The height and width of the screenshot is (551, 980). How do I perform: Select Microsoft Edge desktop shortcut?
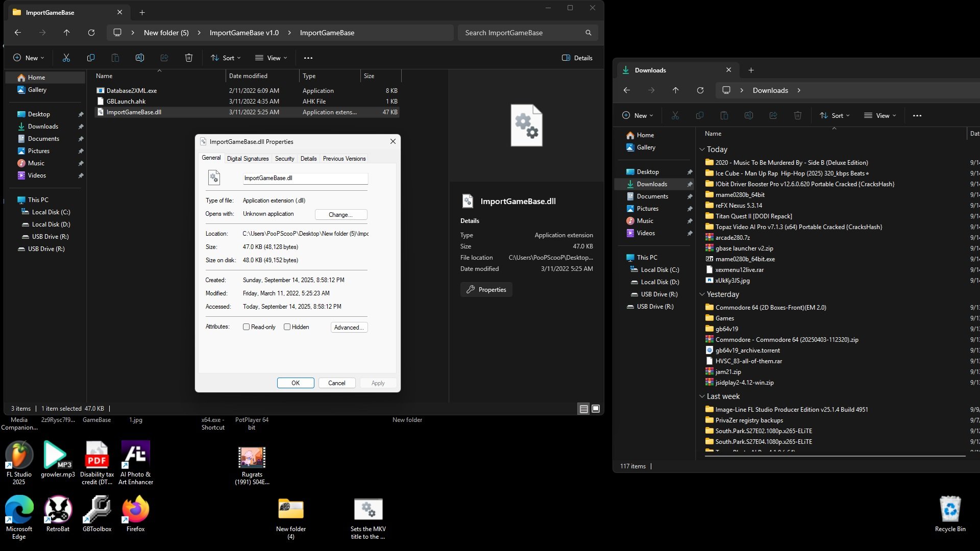click(x=19, y=517)
